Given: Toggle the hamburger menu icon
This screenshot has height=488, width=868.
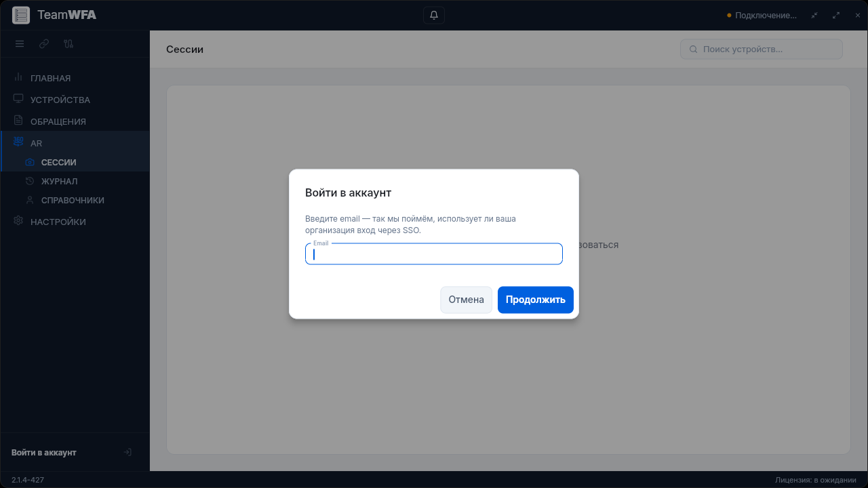Looking at the screenshot, I should [20, 44].
